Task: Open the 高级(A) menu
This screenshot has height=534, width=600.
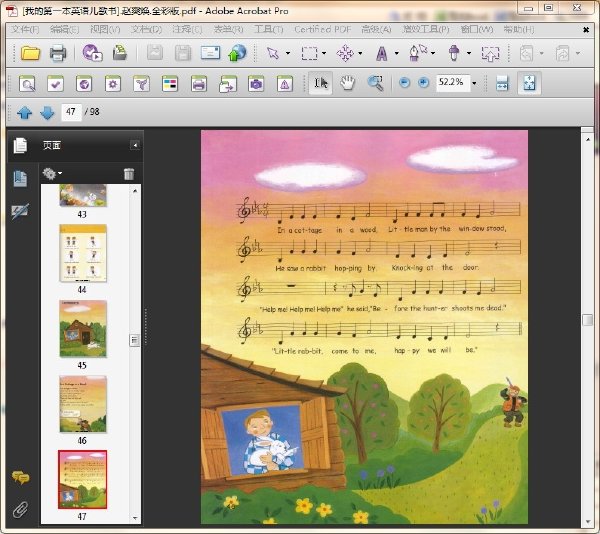Action: click(376, 29)
